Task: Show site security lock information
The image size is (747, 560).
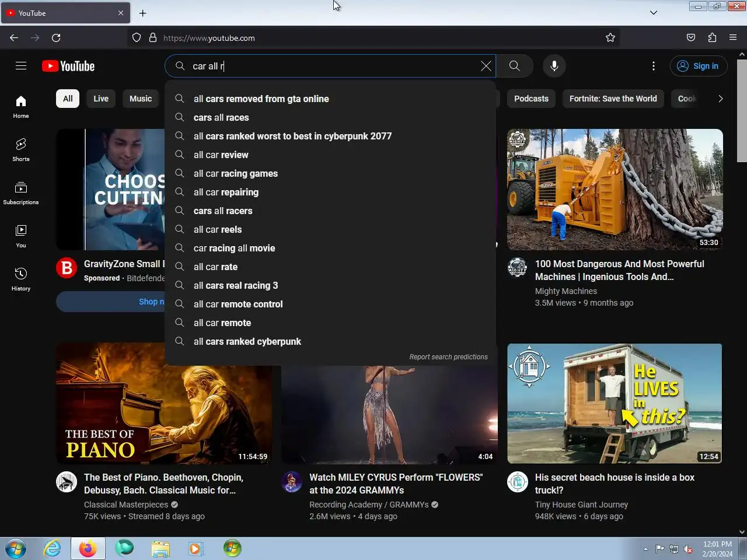Action: click(x=153, y=38)
